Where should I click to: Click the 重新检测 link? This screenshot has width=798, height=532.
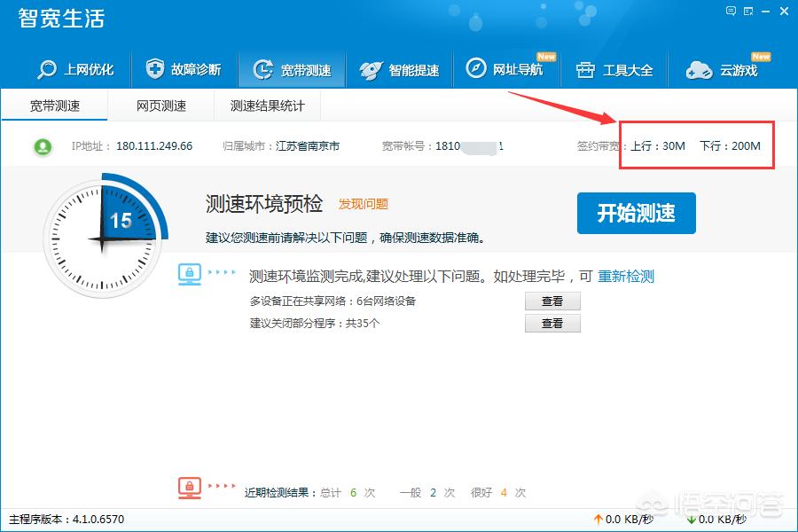pos(625,277)
